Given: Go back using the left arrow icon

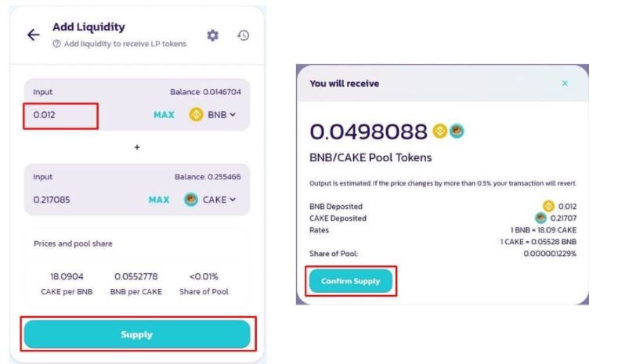Looking at the screenshot, I should (x=34, y=35).
